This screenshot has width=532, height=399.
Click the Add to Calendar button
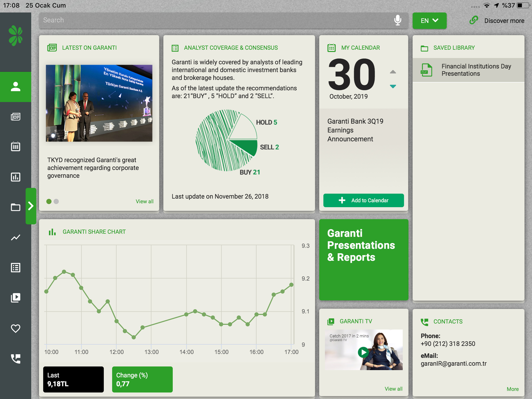point(363,200)
